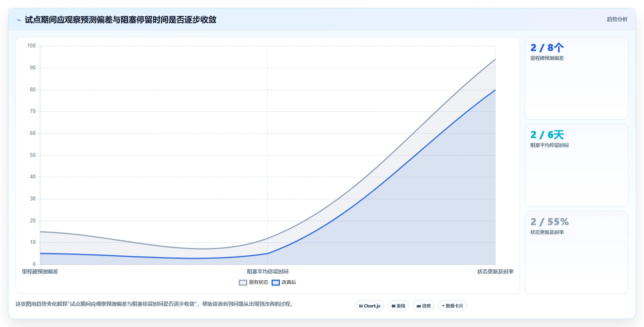Click the 表格 tag button

[398, 306]
